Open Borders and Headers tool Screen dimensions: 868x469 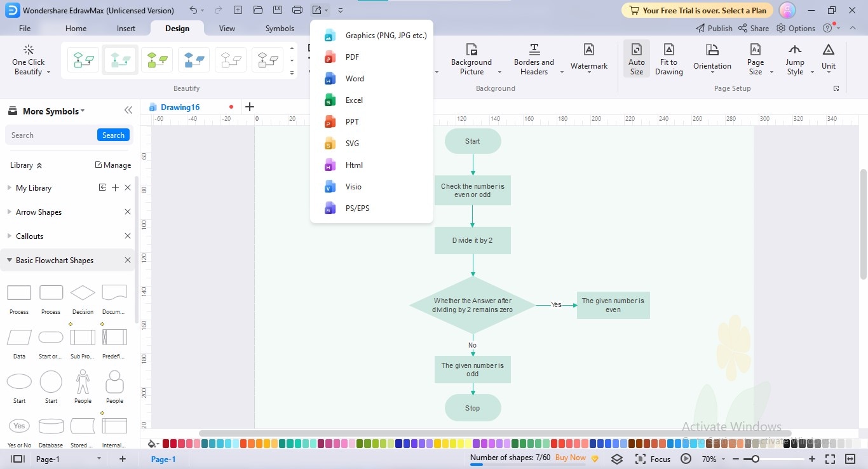pos(534,60)
